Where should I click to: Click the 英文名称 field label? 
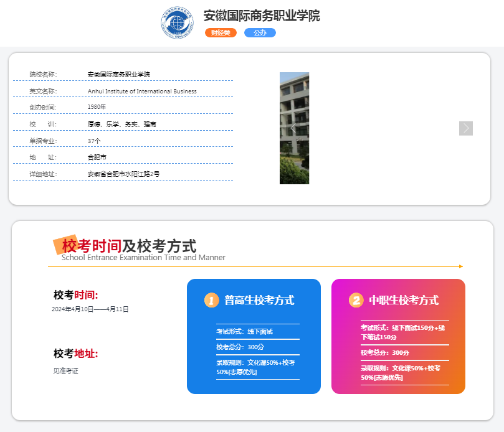click(x=43, y=92)
